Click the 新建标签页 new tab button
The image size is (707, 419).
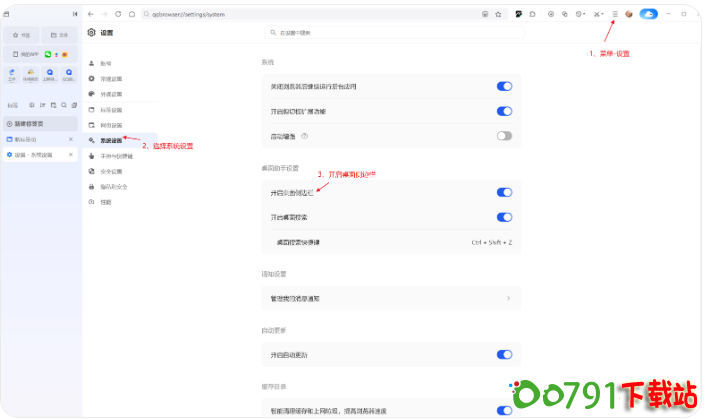tap(39, 123)
